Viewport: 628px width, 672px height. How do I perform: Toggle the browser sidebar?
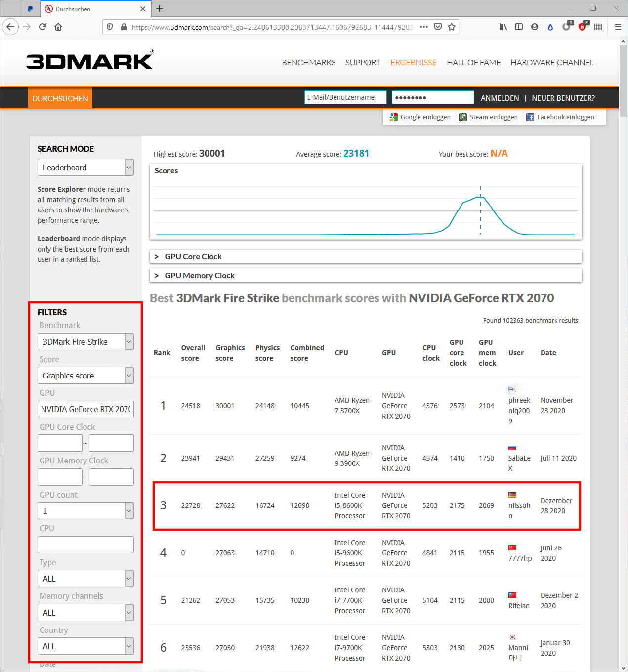coord(519,27)
